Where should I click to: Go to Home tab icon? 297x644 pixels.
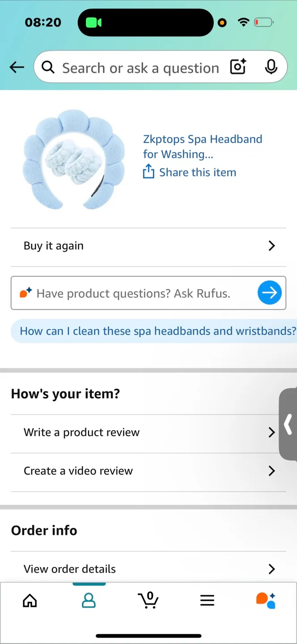30,601
